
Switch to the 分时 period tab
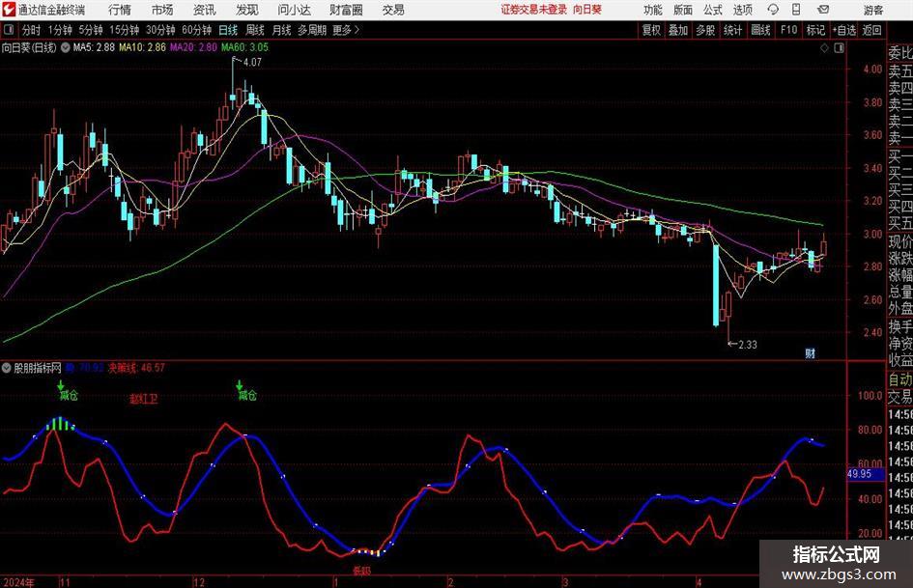pos(31,30)
